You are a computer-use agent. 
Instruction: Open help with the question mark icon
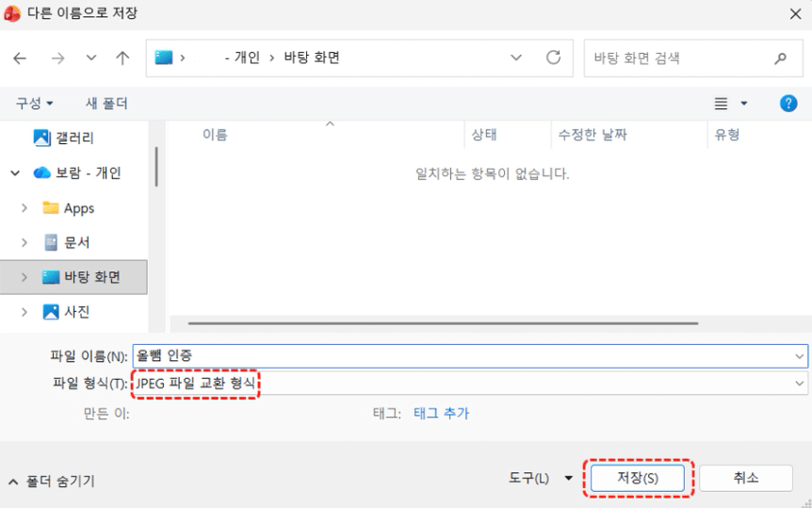point(788,104)
